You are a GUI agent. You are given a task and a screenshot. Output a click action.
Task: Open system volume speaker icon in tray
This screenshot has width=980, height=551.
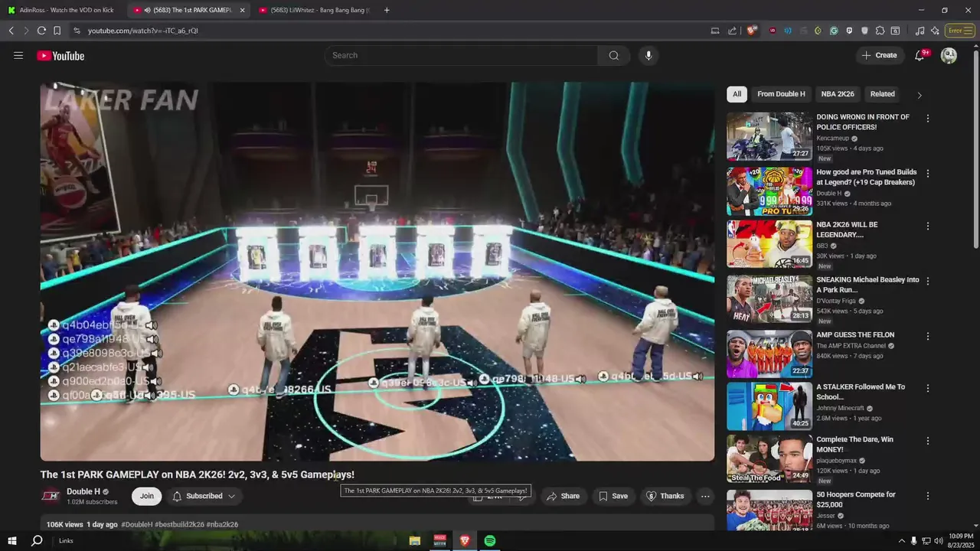coord(939,540)
